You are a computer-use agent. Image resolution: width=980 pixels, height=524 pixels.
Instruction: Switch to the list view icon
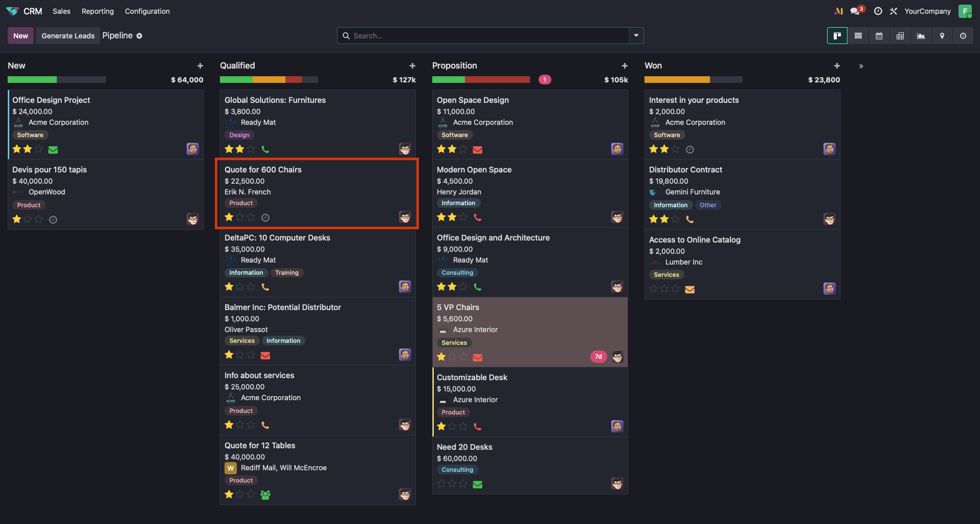(x=858, y=36)
